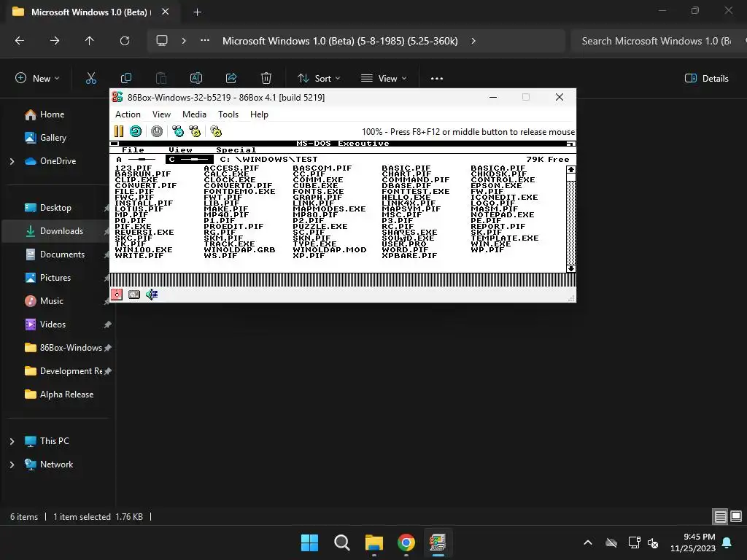Click the Ctrl+Alt+Esc toolbar icon in 86Box
The height and width of the screenshot is (560, 747).
pos(194,131)
